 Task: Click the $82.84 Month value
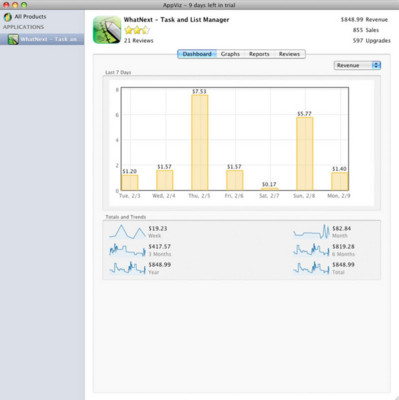pyautogui.click(x=341, y=229)
